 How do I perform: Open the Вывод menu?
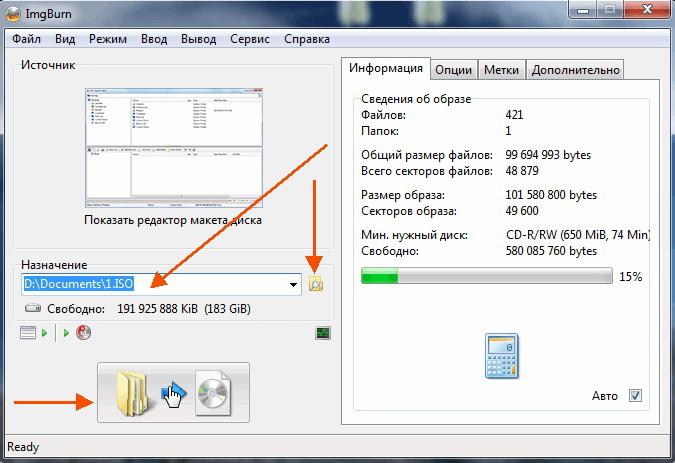tap(198, 39)
